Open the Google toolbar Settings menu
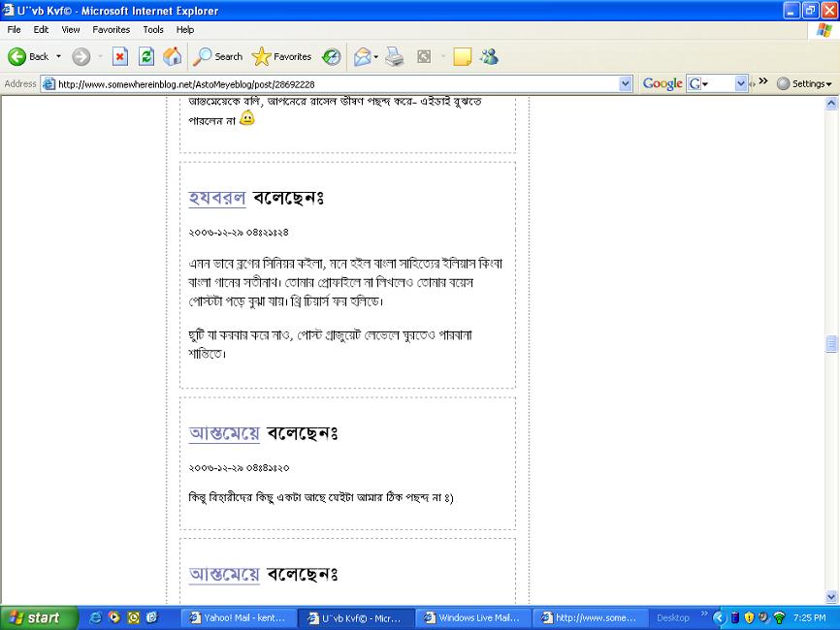The height and width of the screenshot is (630, 840). click(x=805, y=83)
